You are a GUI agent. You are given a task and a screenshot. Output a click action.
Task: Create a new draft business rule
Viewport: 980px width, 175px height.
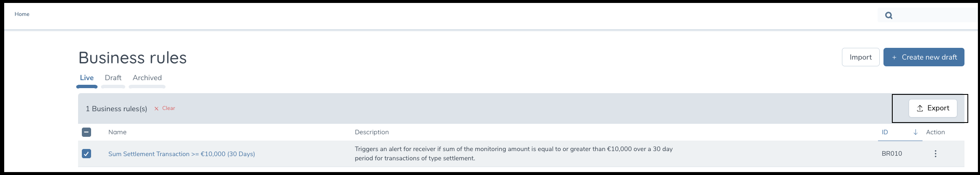[x=923, y=57]
